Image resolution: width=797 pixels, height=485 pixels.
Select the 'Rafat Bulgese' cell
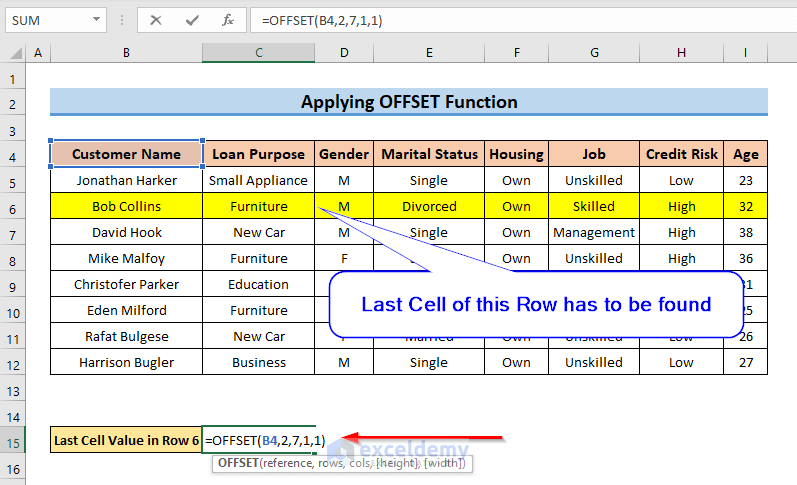tap(126, 336)
